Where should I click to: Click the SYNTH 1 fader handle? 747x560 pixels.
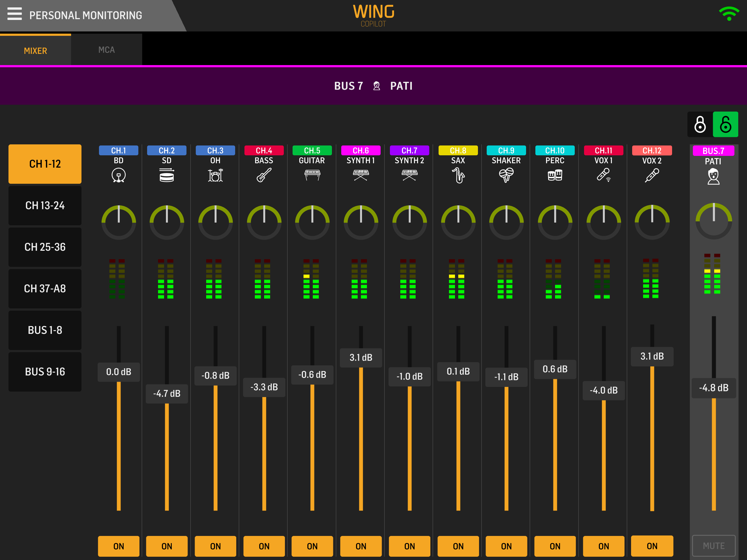coord(361,357)
